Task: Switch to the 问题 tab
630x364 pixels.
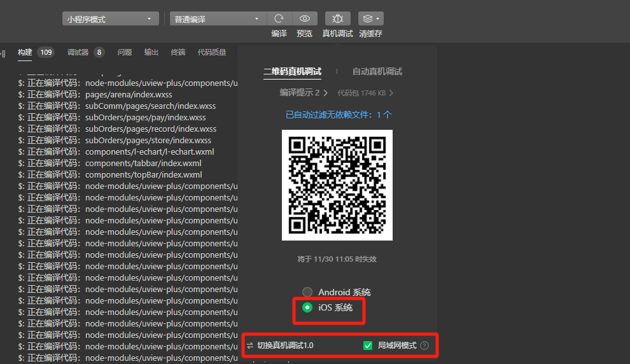Action: 125,52
